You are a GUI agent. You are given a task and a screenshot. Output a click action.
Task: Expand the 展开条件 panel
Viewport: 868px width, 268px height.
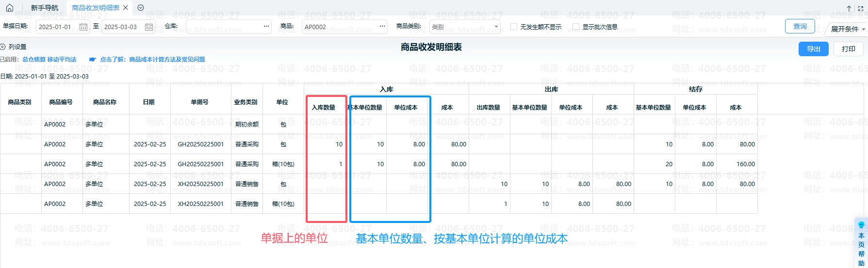click(x=847, y=29)
